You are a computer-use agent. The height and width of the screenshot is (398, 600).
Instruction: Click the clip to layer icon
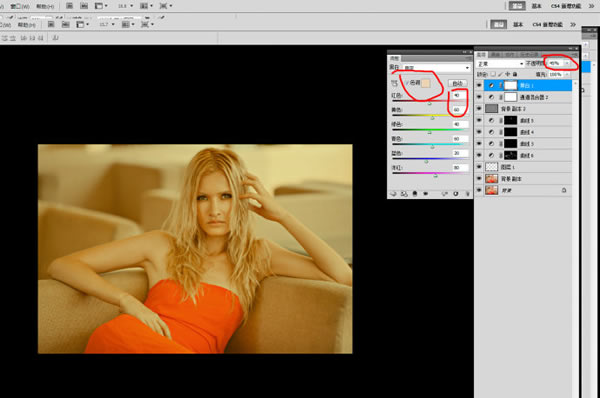point(415,194)
